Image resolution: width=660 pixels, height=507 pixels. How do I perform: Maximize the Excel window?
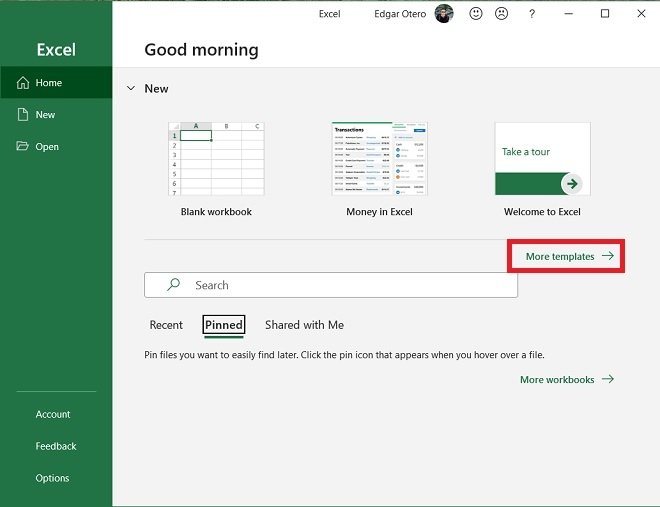605,13
